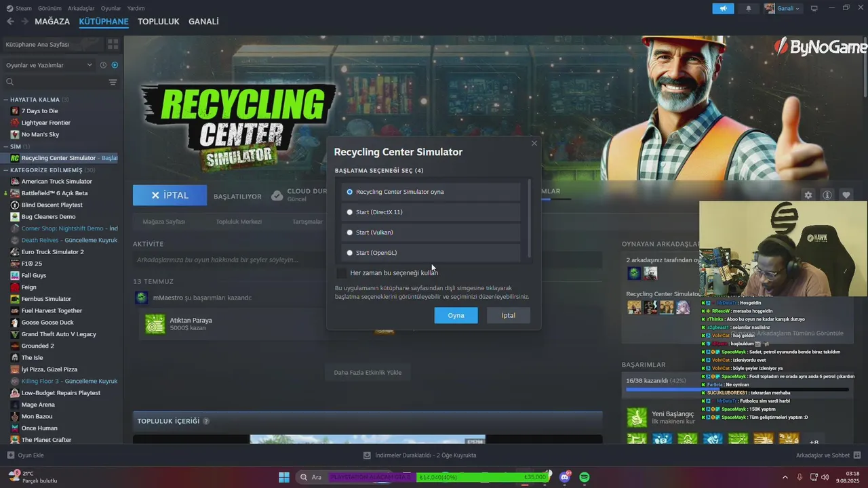This screenshot has width=868, height=488.
Task: Click the recent activity clock filter icon
Action: point(103,65)
